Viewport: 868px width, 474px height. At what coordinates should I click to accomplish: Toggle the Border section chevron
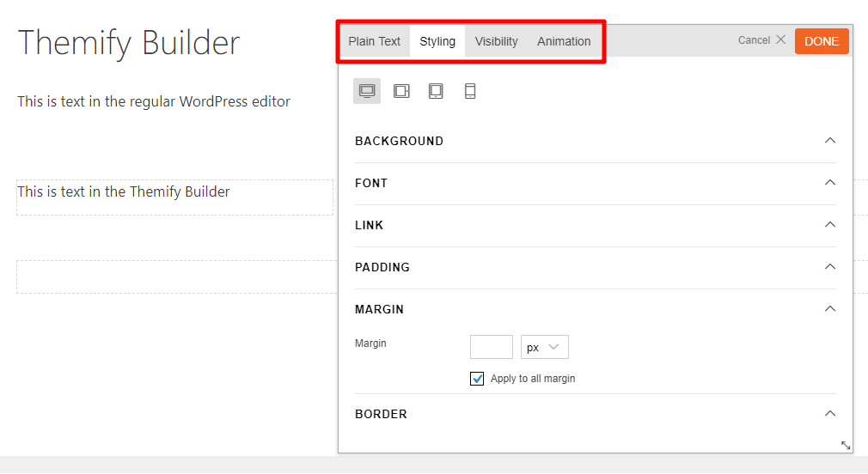tap(830, 414)
